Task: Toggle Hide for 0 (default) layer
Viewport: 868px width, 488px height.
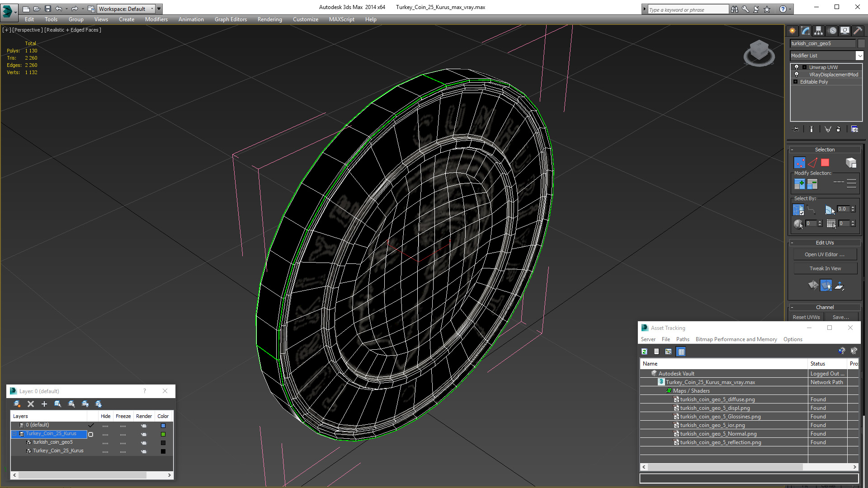Action: tap(105, 426)
